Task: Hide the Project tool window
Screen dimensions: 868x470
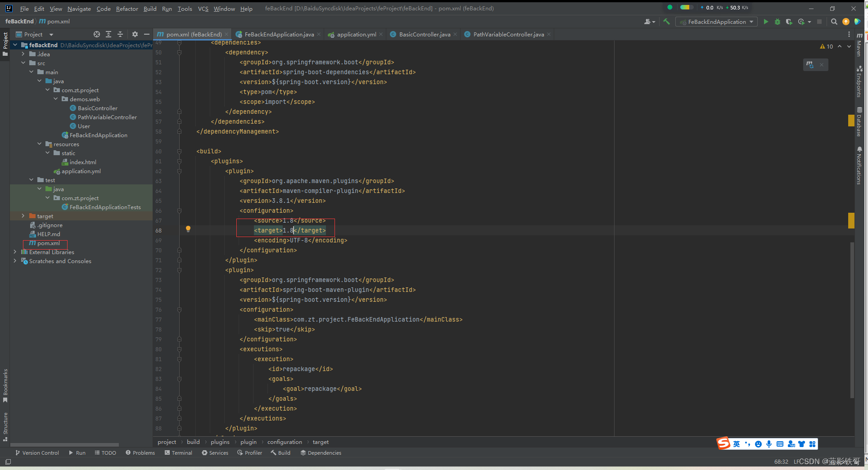Action: tap(146, 34)
